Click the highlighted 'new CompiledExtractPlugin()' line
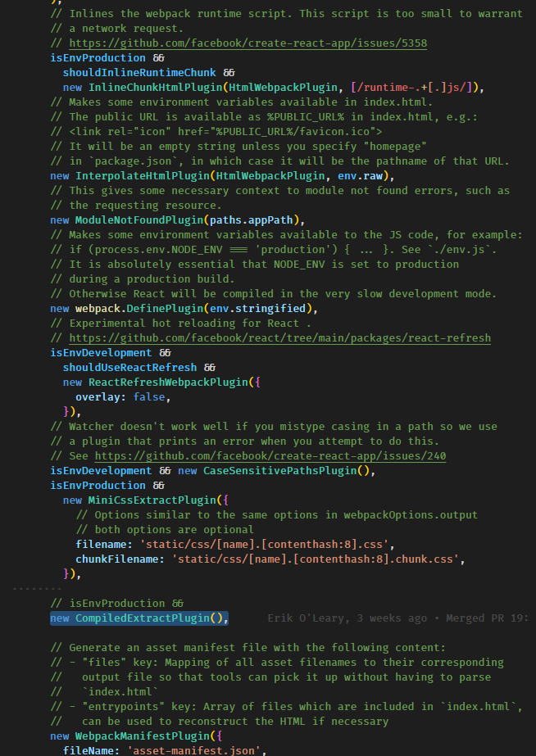This screenshot has width=536, height=756. [x=139, y=618]
